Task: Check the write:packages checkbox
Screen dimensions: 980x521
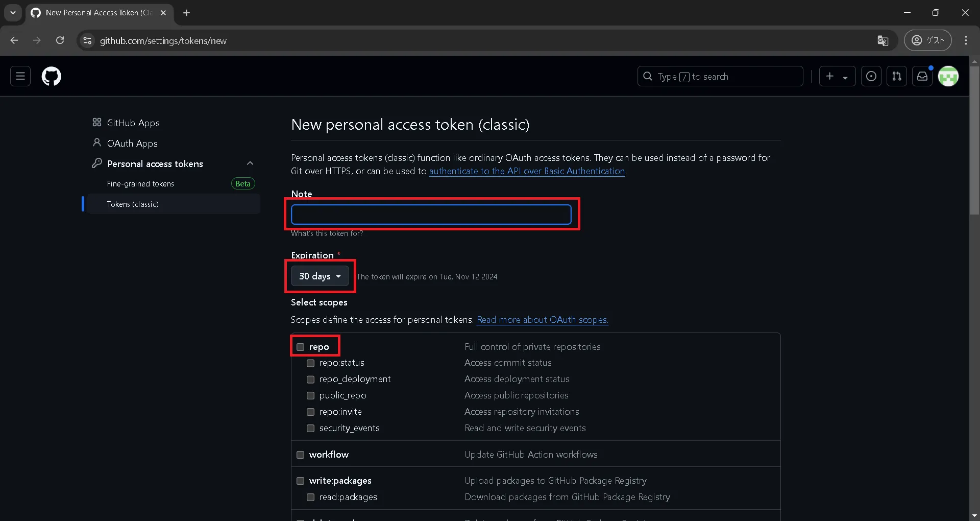Action: [x=301, y=481]
